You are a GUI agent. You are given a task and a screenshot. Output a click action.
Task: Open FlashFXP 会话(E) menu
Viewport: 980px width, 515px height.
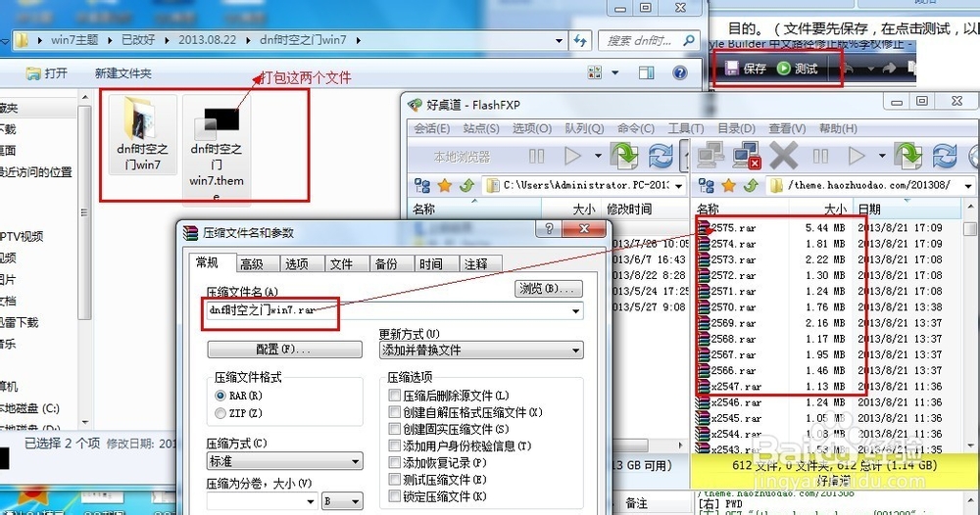pyautogui.click(x=432, y=128)
